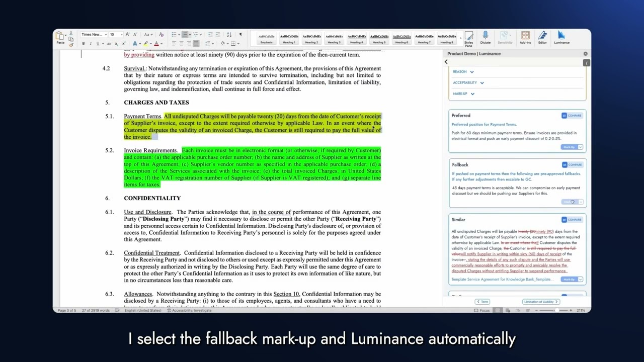Screen dimensions: 644x362
Task: Click the Cut scissors icon
Action: (71, 33)
